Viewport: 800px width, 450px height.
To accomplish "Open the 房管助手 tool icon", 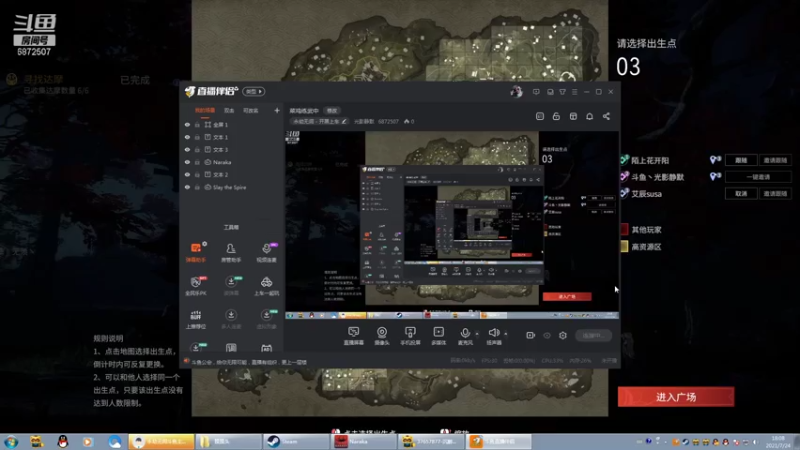I will 231,252.
